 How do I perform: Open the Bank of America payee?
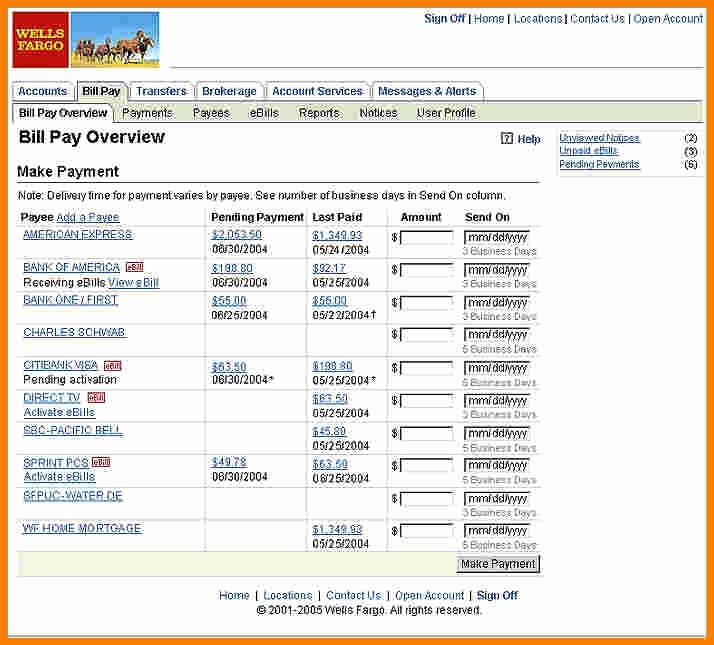71,267
